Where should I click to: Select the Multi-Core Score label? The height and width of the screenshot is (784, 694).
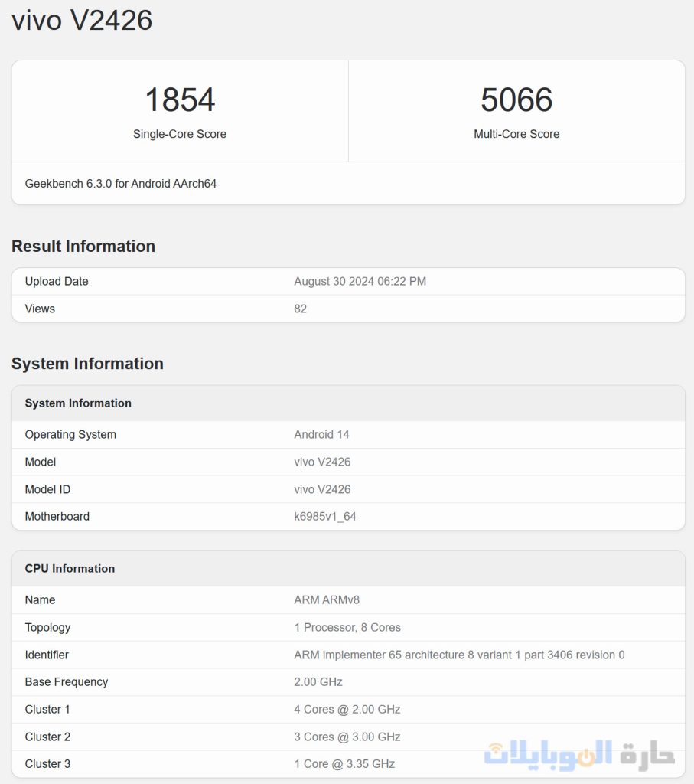516,134
